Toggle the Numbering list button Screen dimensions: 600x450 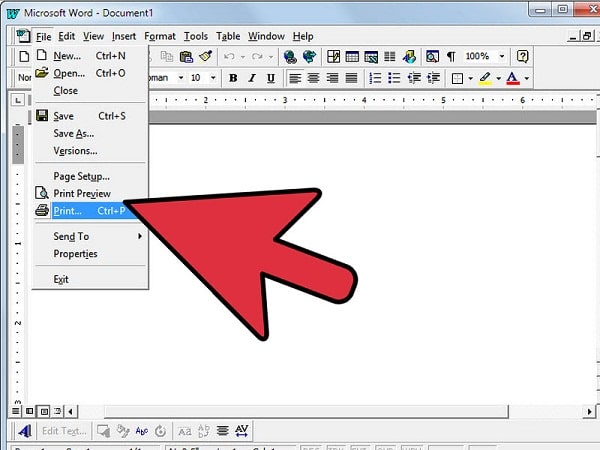click(375, 78)
